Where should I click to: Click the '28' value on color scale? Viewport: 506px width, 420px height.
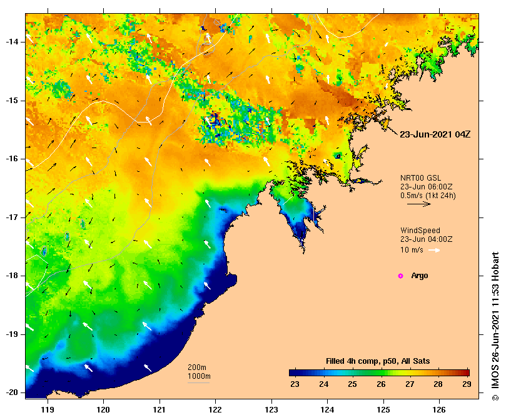(438, 384)
